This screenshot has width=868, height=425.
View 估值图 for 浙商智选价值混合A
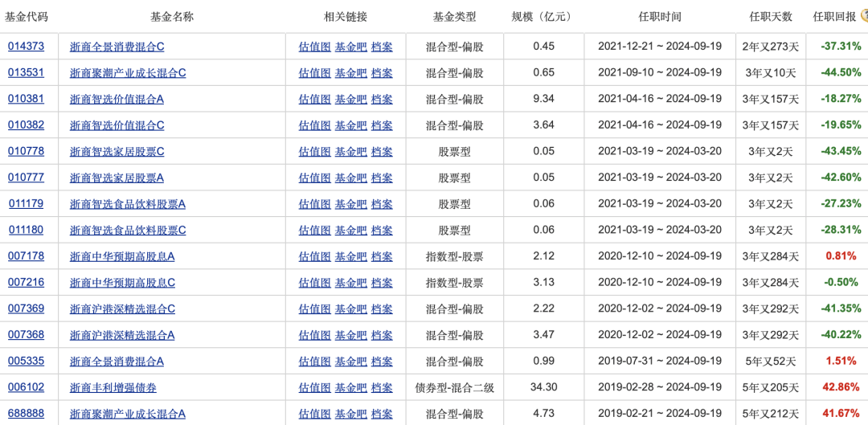pos(314,100)
